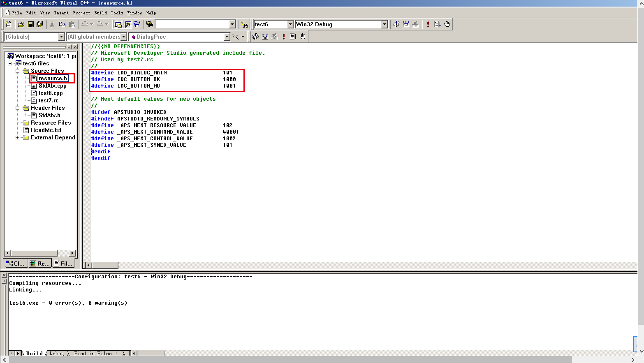Build icon on the Win32 Debug toolbar
Screen dimensions: 644x363
tap(406, 24)
